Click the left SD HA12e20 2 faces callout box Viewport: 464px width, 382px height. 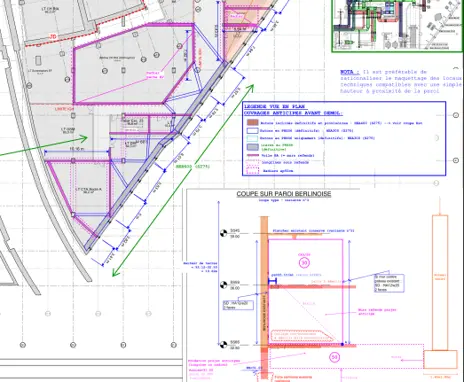click(x=238, y=305)
